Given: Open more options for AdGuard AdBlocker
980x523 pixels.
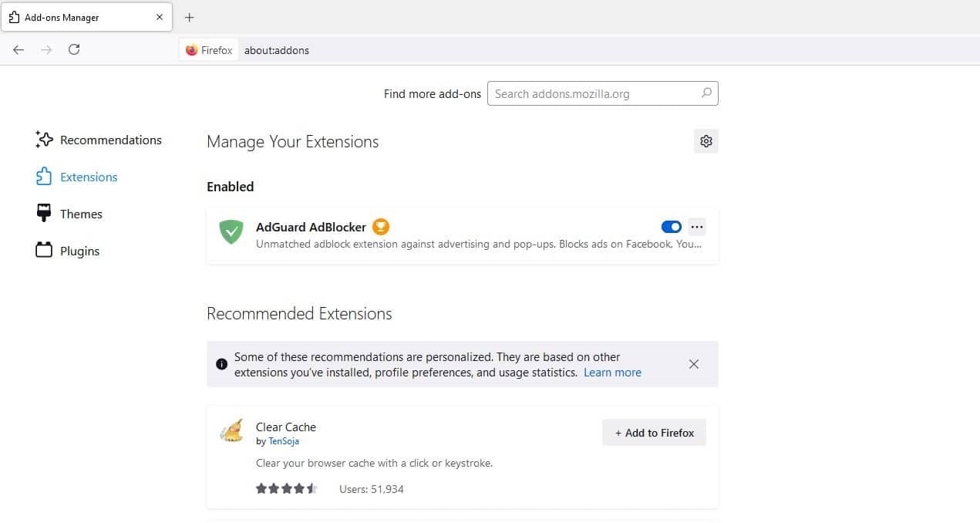Looking at the screenshot, I should (697, 226).
